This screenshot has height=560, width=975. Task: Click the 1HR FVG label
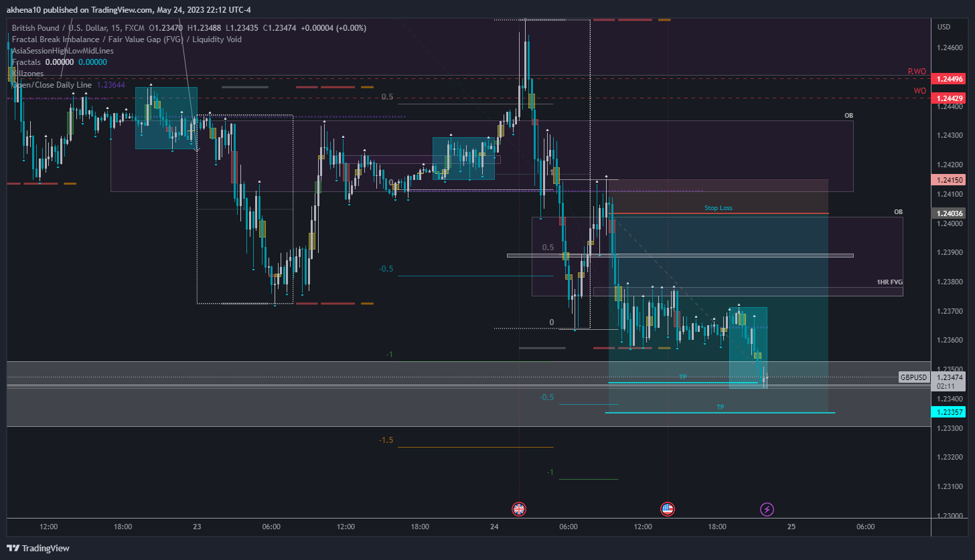pos(889,283)
